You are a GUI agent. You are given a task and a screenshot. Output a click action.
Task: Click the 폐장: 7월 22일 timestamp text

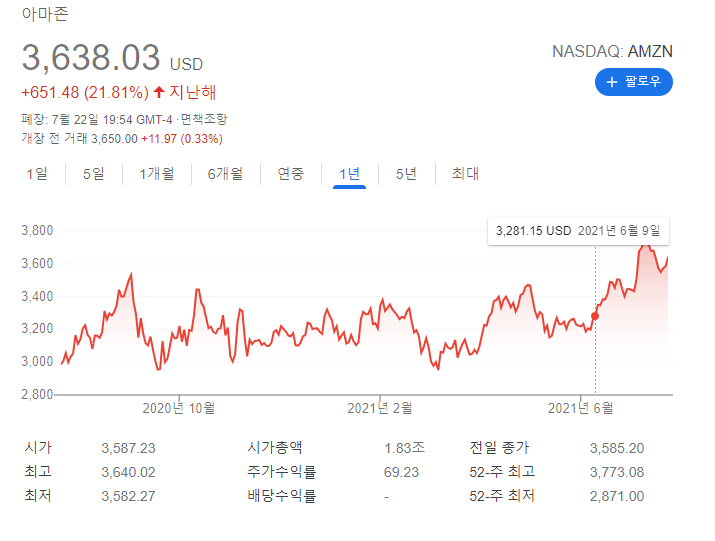97,120
